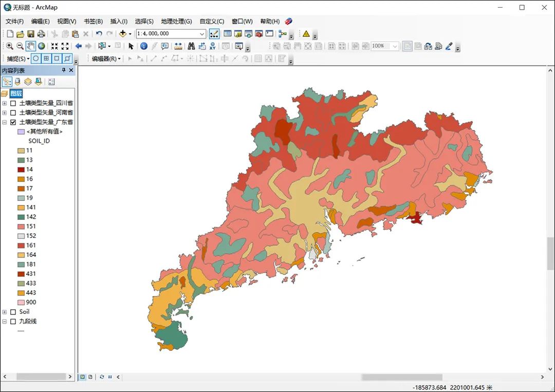Image resolution: width=555 pixels, height=392 pixels.
Task: Expand the Soil layer node
Action: click(4, 312)
